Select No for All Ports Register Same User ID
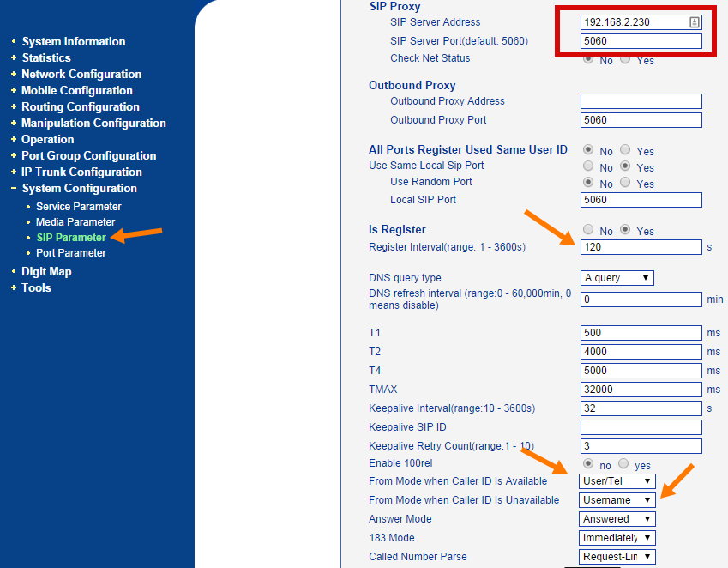 (588, 149)
